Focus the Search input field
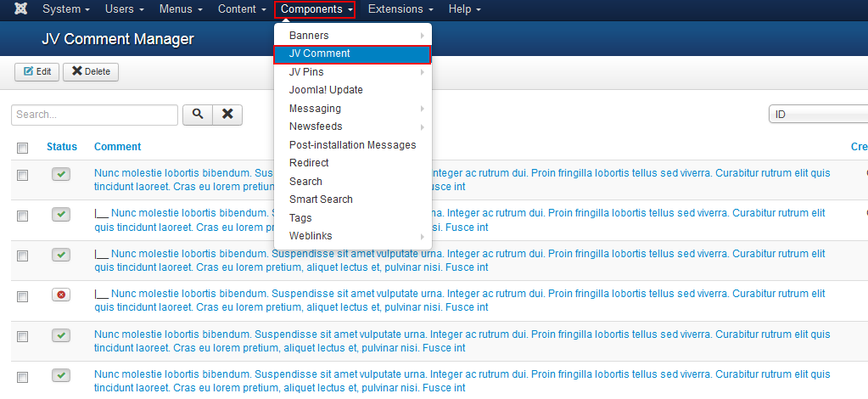868x399 pixels. pyautogui.click(x=95, y=115)
